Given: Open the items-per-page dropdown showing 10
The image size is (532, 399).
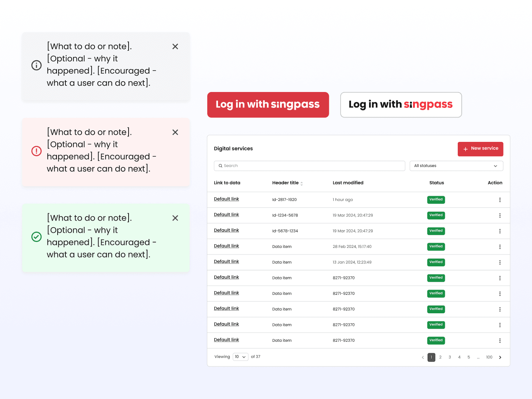Looking at the screenshot, I should [x=240, y=357].
